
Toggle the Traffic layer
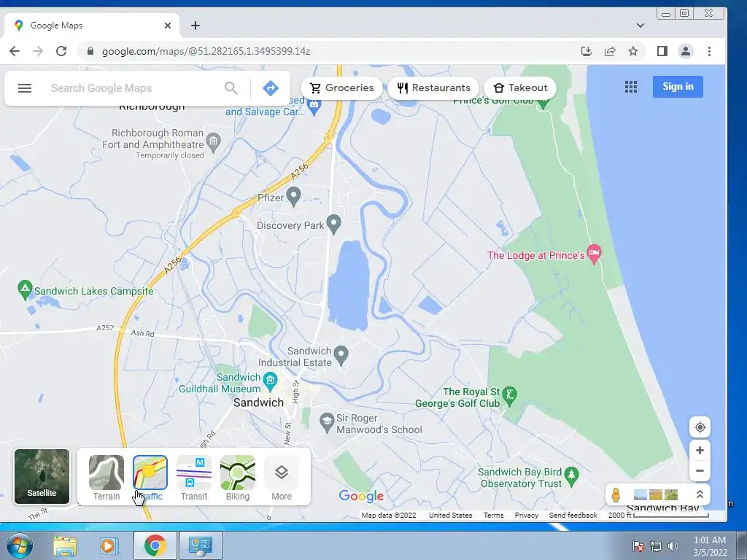(x=150, y=478)
